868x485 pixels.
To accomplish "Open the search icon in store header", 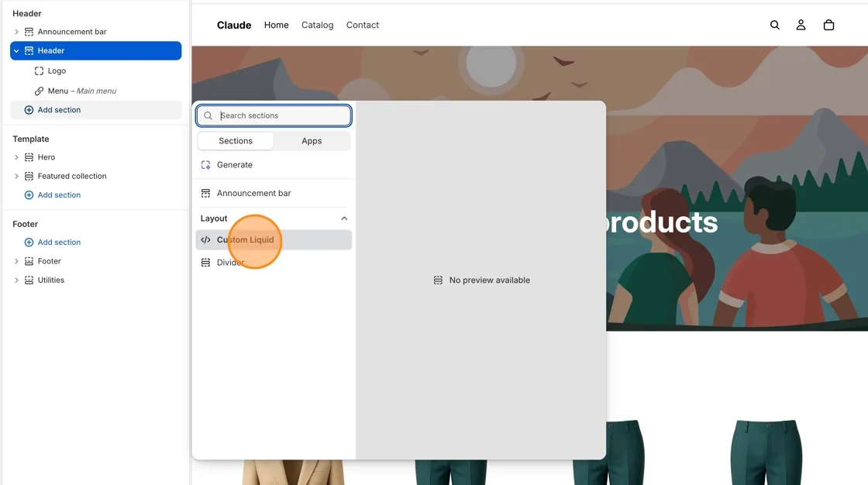I will point(774,25).
